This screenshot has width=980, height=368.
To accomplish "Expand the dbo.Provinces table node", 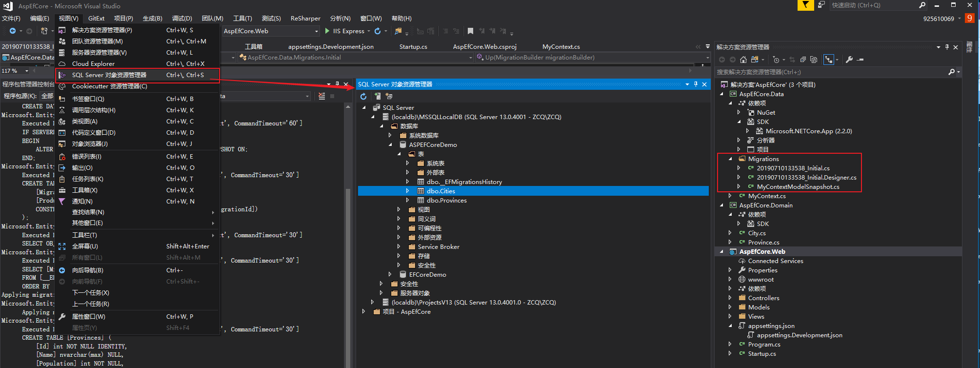I will pyautogui.click(x=407, y=200).
